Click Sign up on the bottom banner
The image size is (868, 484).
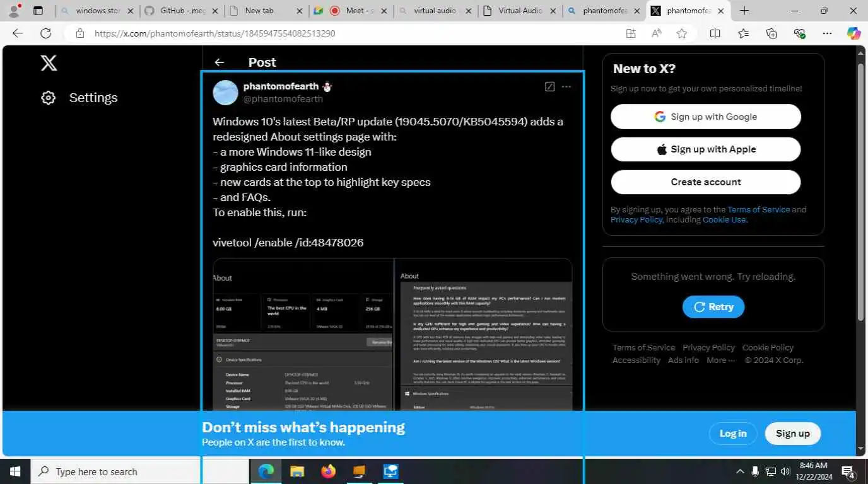tap(793, 434)
